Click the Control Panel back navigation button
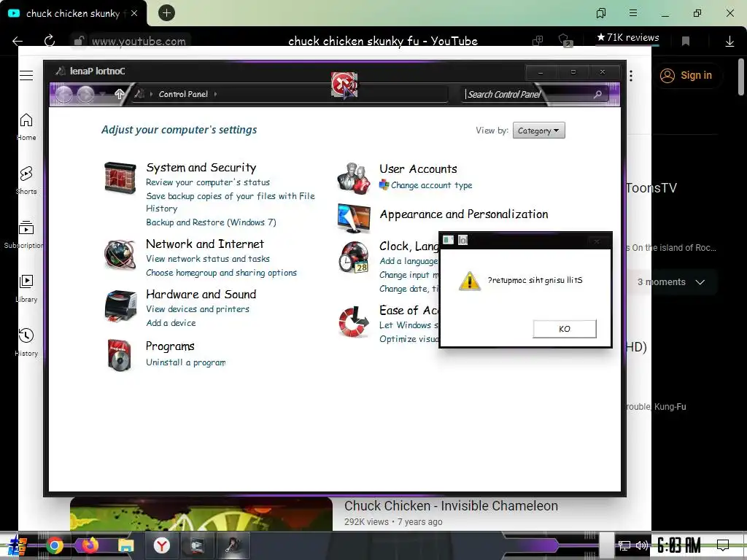Image resolution: width=747 pixels, height=560 pixels. click(64, 94)
